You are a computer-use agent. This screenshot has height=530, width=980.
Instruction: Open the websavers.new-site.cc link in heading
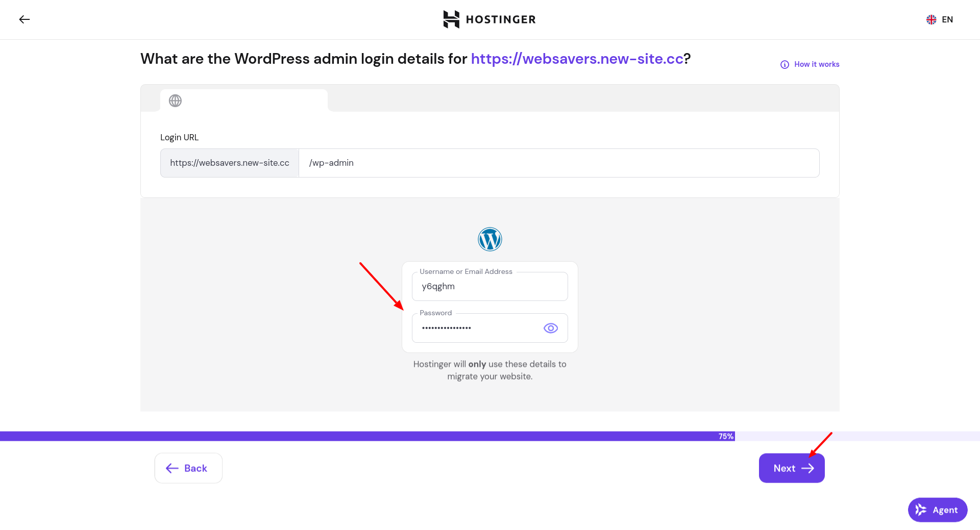pyautogui.click(x=577, y=59)
